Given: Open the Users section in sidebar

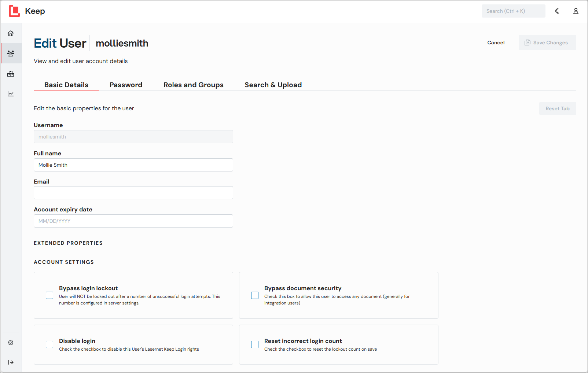Looking at the screenshot, I should (x=11, y=53).
